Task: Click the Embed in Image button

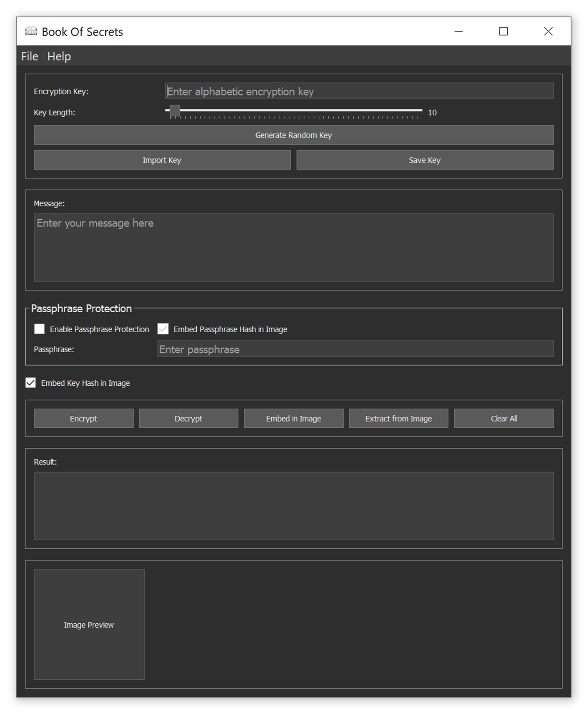Action: coord(293,419)
